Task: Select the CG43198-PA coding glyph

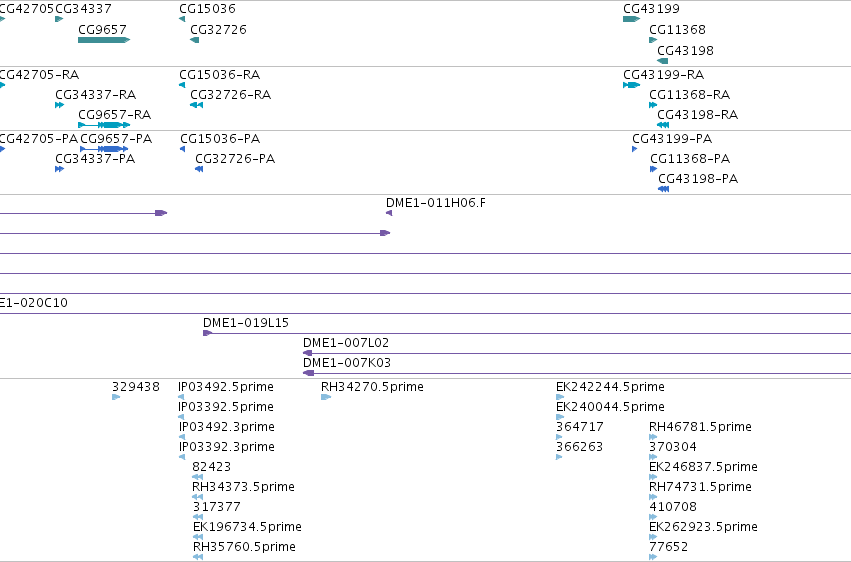Action: [663, 189]
